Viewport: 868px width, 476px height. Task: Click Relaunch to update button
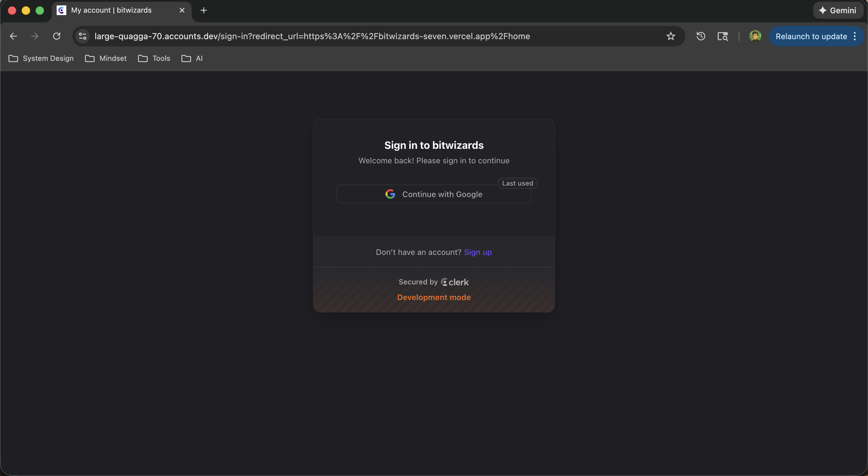(x=811, y=36)
